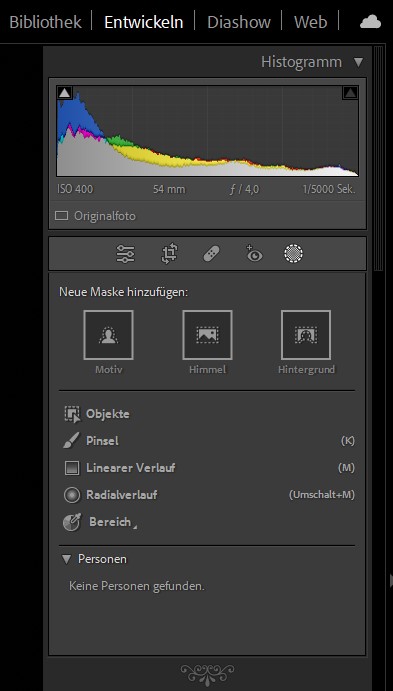Click the histogram graph area
Viewport: 393px width, 691px height.
(207, 130)
